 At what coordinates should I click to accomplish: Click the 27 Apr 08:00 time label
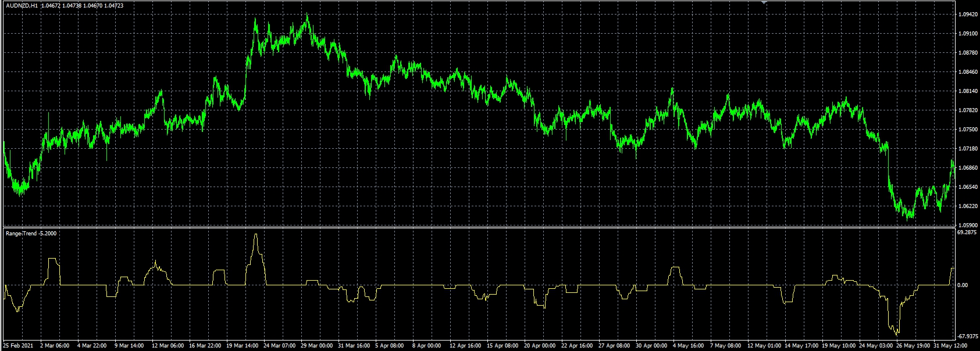click(615, 346)
